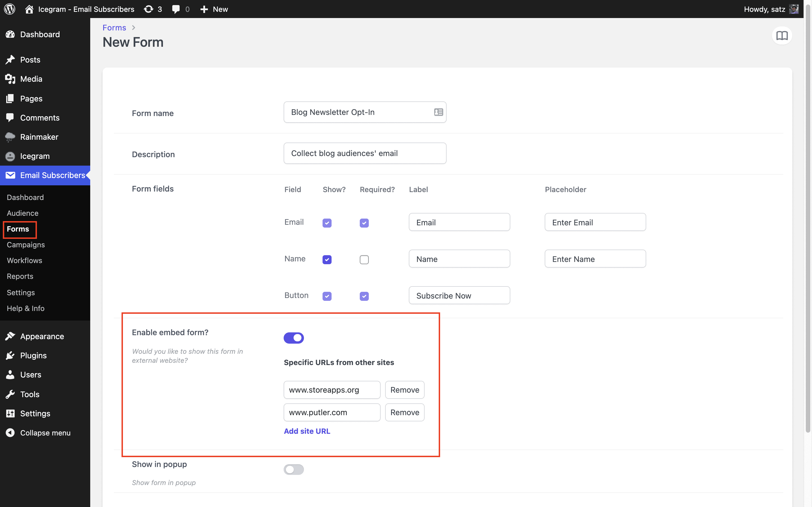Click the Rainmaker icon in sidebar
The width and height of the screenshot is (812, 507).
(x=10, y=137)
